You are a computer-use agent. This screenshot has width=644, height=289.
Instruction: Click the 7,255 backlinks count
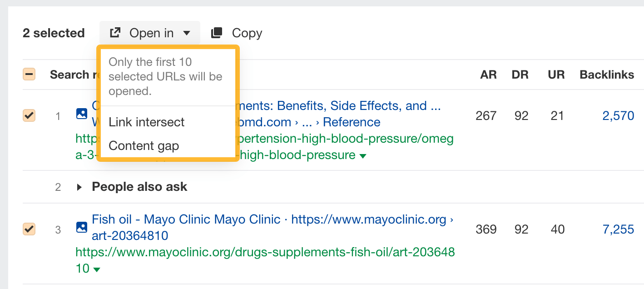[618, 229]
